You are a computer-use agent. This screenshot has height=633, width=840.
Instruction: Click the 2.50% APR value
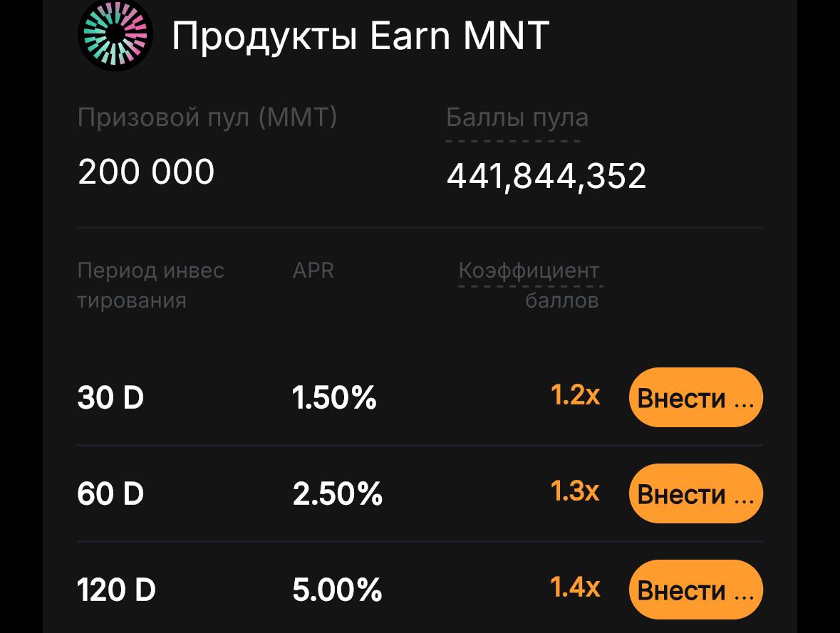pyautogui.click(x=337, y=493)
